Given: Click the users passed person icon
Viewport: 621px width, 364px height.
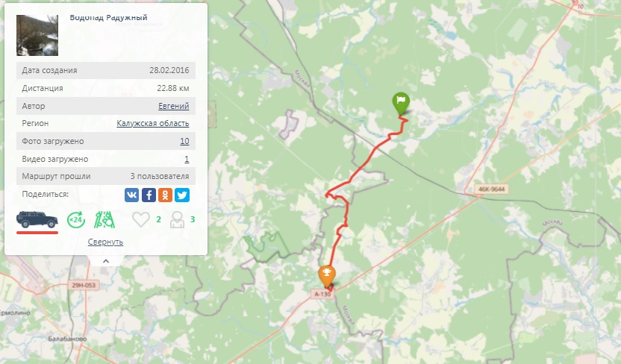Looking at the screenshot, I should [x=177, y=219].
